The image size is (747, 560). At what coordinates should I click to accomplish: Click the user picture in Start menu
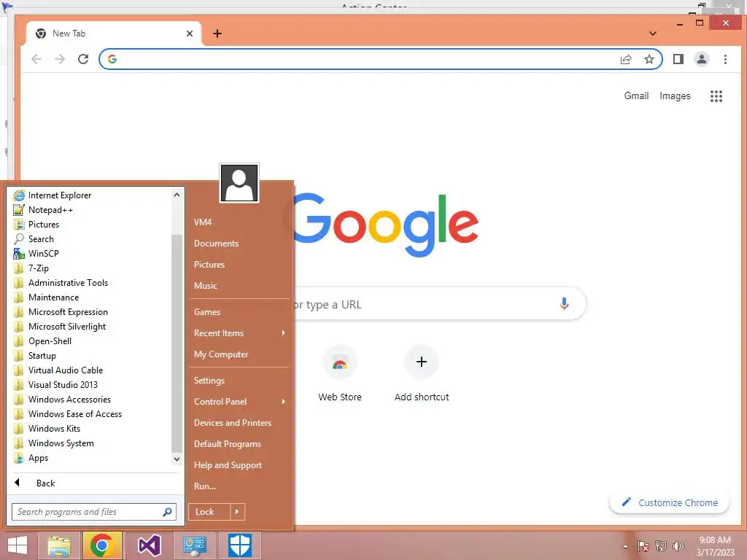[239, 183]
